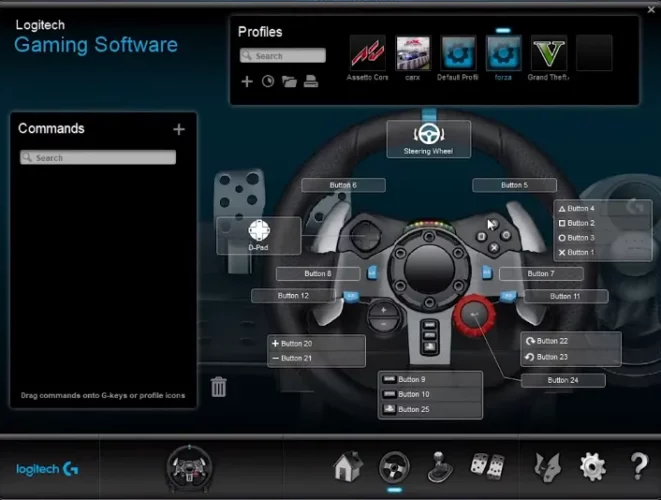Click the wolf-head game integration icon
This screenshot has width=661, height=500.
(x=548, y=467)
